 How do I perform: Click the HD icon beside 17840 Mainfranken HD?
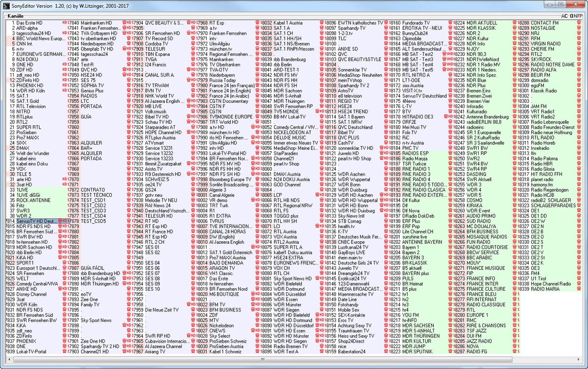65,23
